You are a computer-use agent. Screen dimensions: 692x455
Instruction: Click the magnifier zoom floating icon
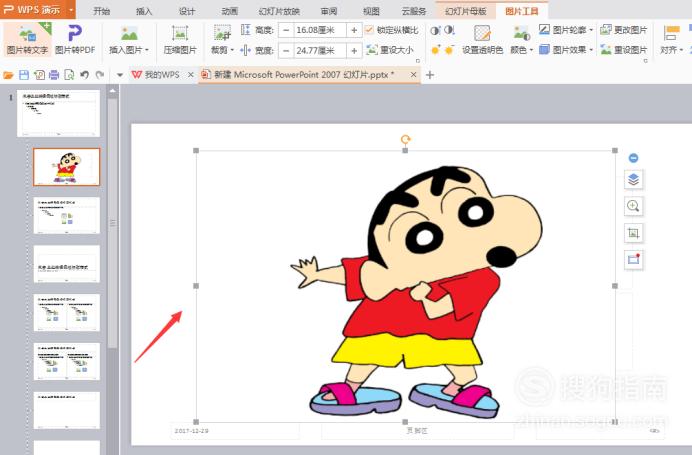[x=633, y=206]
